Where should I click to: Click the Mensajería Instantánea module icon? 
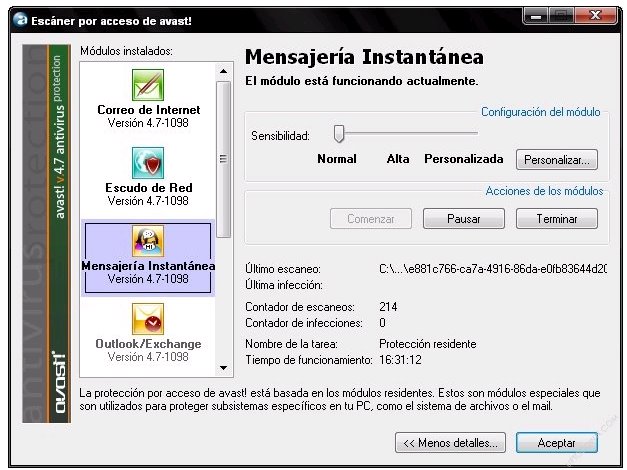click(148, 241)
